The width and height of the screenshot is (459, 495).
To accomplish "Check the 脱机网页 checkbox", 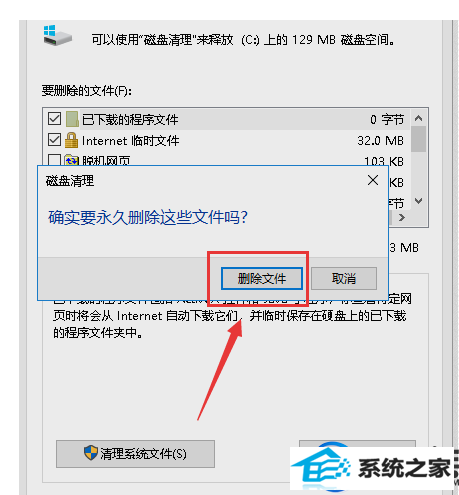I will (54, 160).
